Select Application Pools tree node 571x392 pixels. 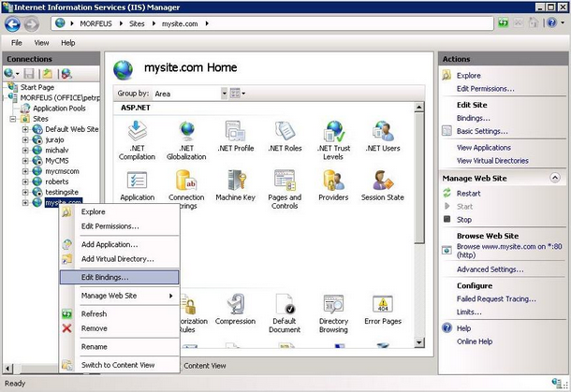tap(59, 109)
